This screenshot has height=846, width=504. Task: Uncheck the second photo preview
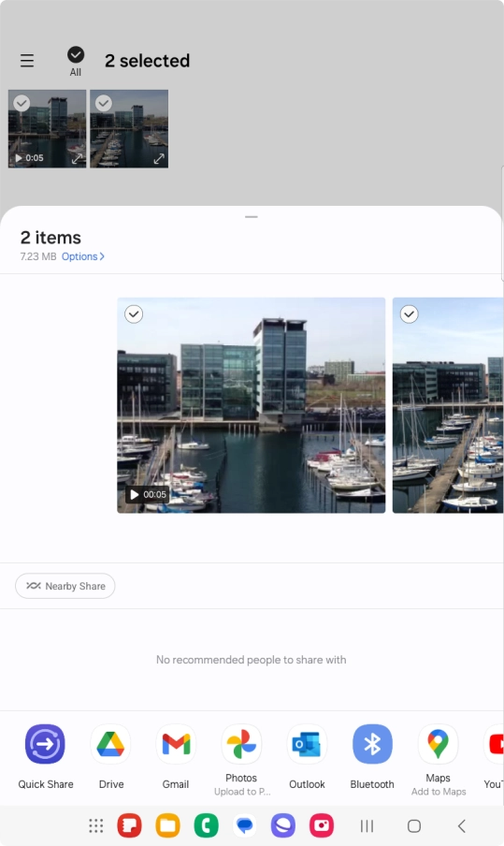[x=410, y=314]
